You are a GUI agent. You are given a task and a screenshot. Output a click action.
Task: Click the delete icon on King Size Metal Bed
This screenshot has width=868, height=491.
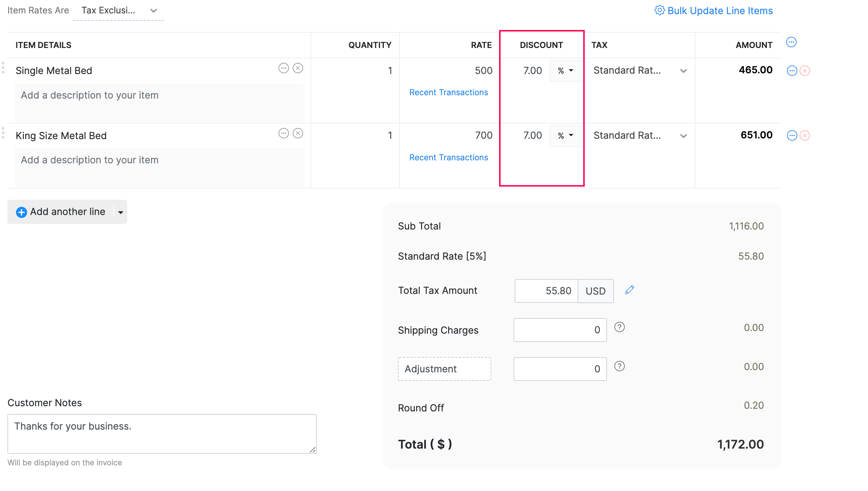[298, 132]
